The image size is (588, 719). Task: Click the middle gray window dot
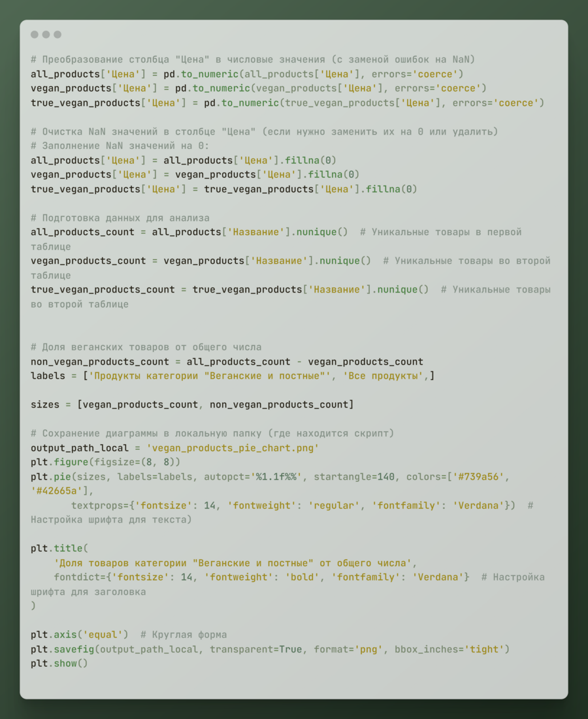(46, 35)
